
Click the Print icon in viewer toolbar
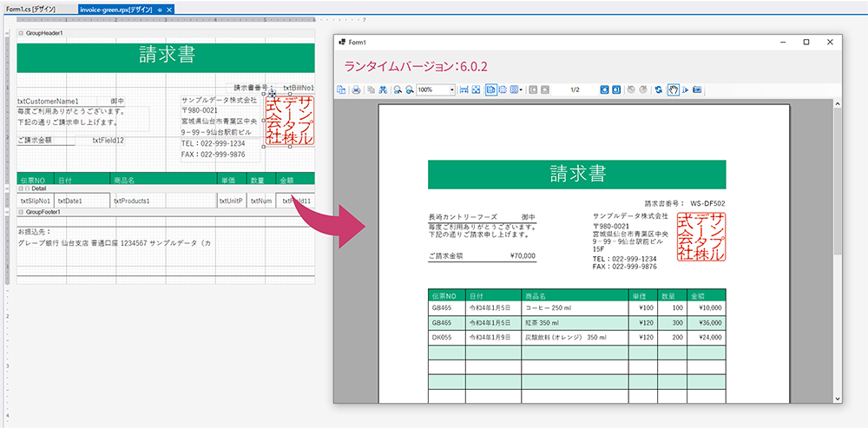(356, 89)
